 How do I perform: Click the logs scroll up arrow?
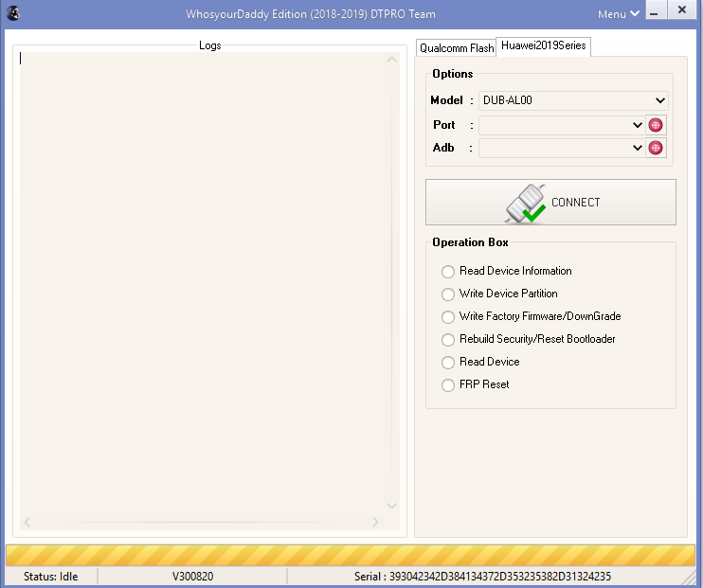(x=392, y=60)
